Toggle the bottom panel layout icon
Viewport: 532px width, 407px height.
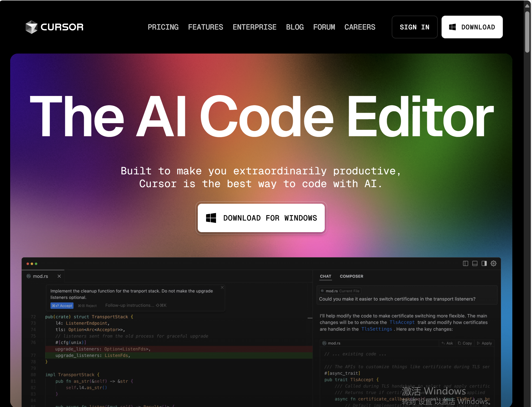coord(475,263)
